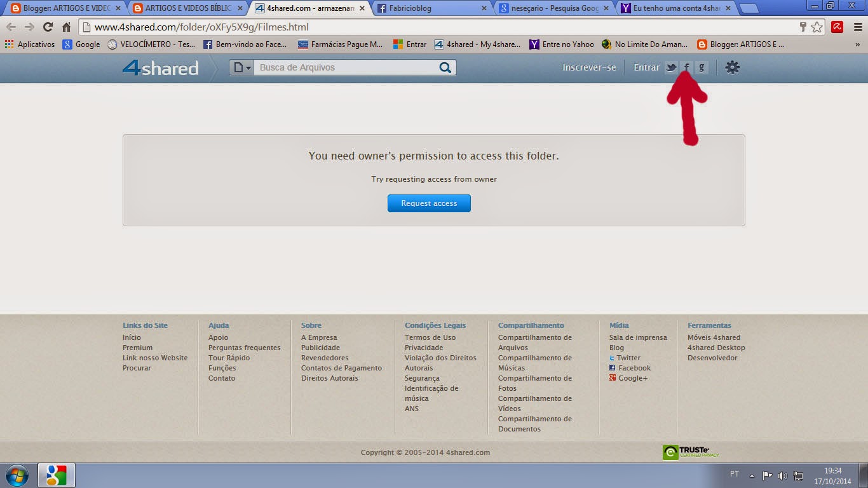Switch to the ARTIGOS E VIDEOS BÍBLICOS tab
The width and height of the screenshot is (868, 488).
pos(188,8)
